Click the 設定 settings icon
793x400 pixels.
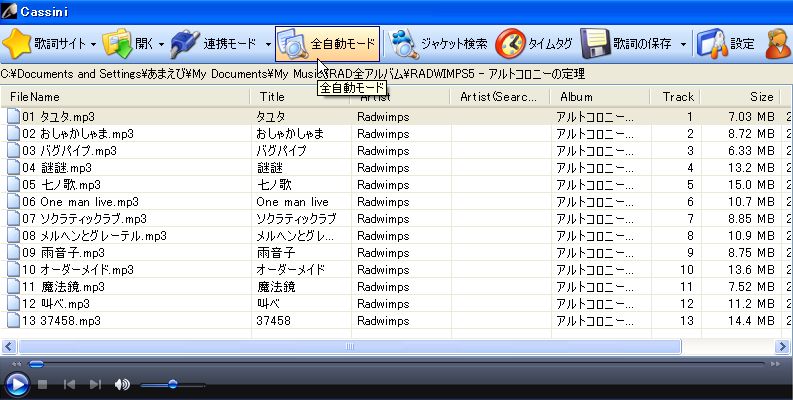712,44
